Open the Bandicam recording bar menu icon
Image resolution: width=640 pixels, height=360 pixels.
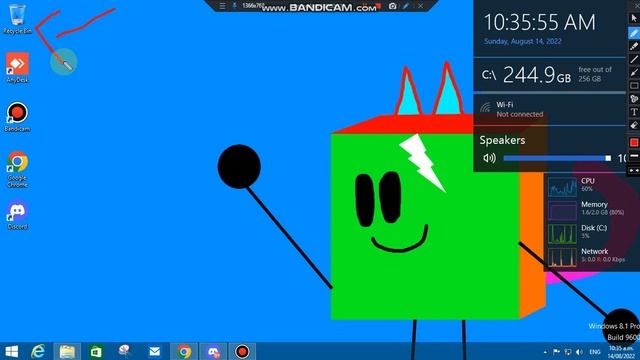pyautogui.click(x=222, y=6)
